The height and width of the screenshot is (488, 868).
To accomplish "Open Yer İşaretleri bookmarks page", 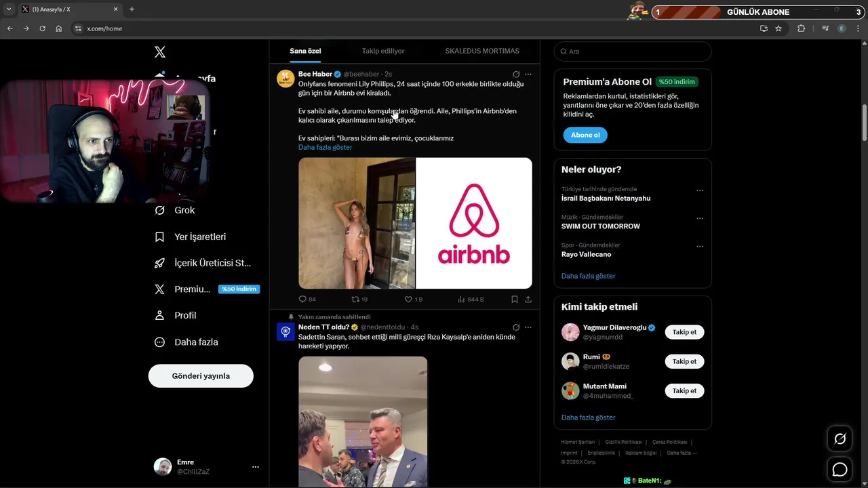I will click(191, 237).
